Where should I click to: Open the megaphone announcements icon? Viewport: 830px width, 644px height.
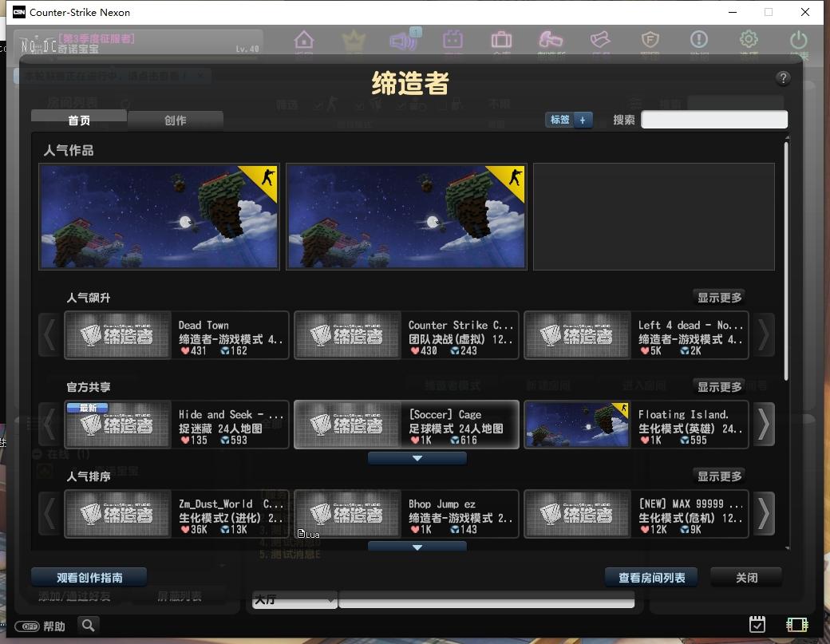pos(403,40)
